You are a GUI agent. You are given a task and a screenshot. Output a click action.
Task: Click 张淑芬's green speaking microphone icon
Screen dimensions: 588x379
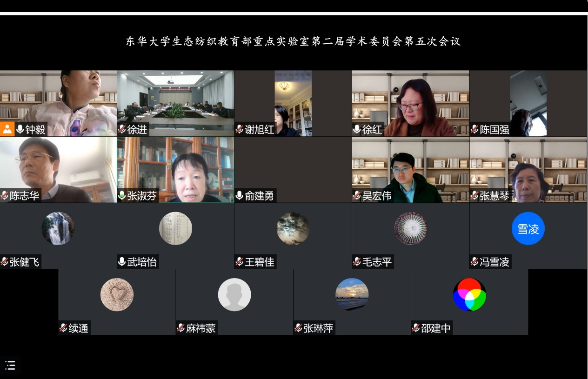click(x=122, y=196)
